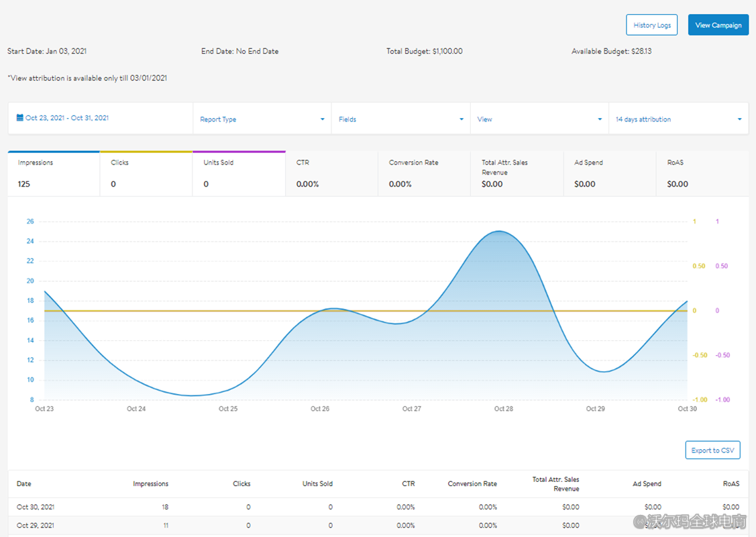Screen dimensions: 756x537
Task: Select the Total Attr. Sales Revenue tab
Action: [517, 174]
